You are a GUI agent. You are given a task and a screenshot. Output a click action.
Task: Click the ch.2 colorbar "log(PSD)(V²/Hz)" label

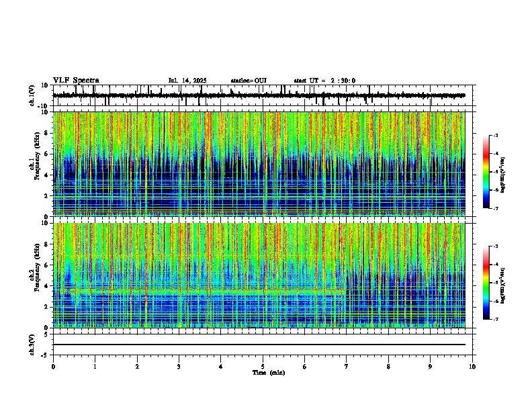(x=502, y=285)
